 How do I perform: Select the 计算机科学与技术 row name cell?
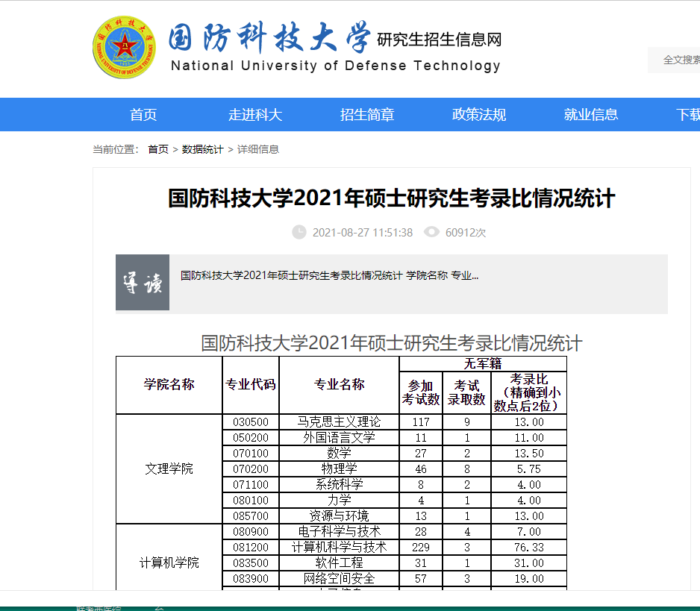(339, 547)
